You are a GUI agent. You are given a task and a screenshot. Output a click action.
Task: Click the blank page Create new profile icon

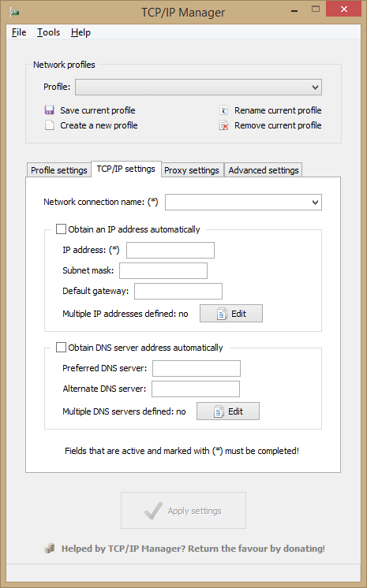(x=49, y=125)
